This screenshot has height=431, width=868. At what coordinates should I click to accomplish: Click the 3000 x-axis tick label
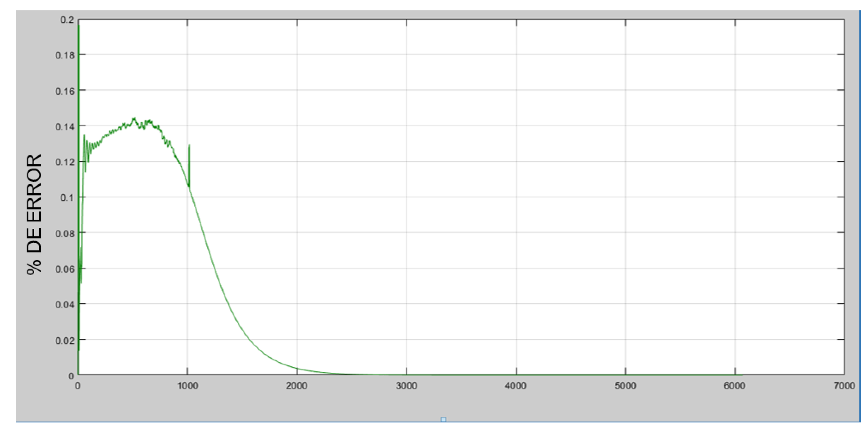coord(406,386)
